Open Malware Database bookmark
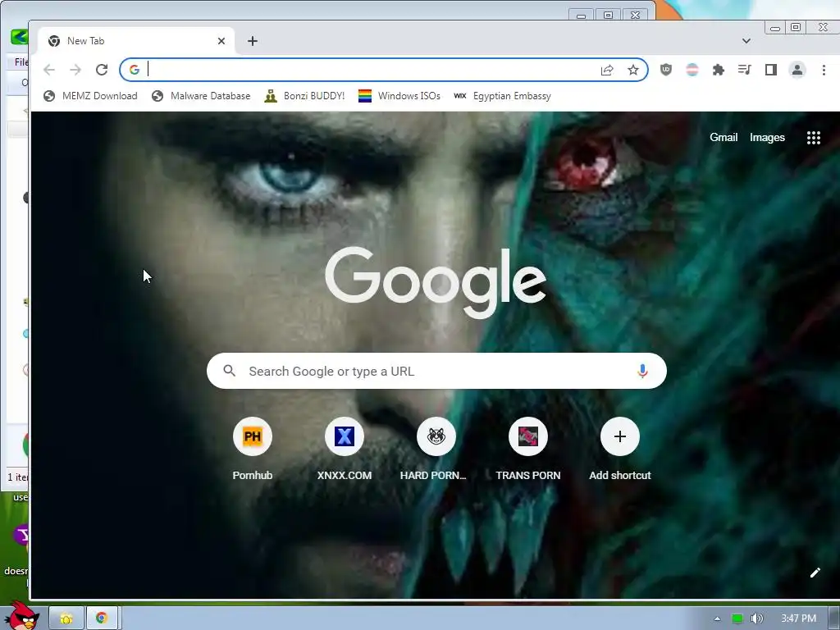Screen dimensions: 840x630 point(202,96)
